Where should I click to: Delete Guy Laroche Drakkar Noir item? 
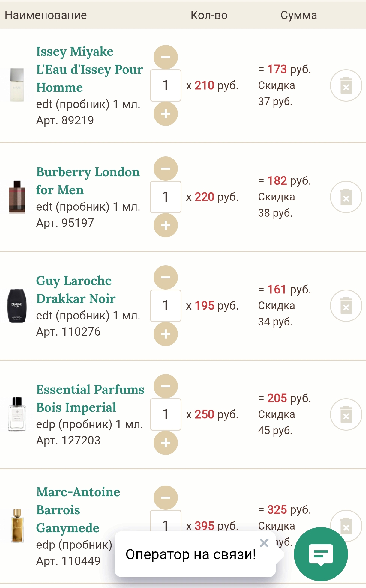click(x=346, y=306)
